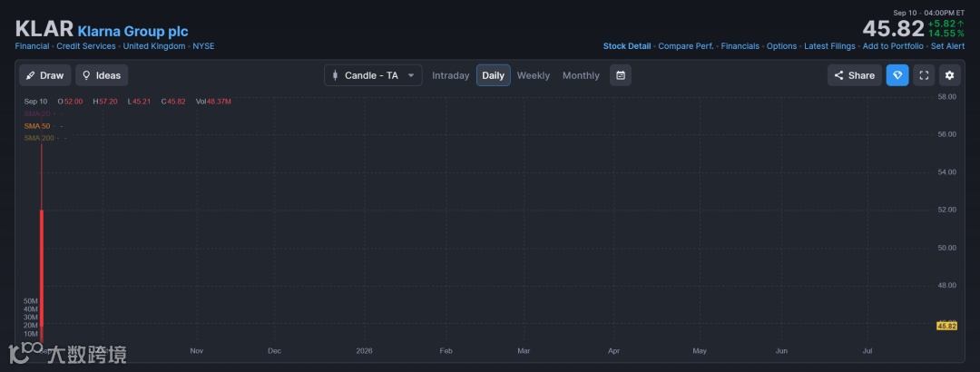This screenshot has height=372, width=980.
Task: Click the SMA 200 indicator label
Action: [x=39, y=138]
